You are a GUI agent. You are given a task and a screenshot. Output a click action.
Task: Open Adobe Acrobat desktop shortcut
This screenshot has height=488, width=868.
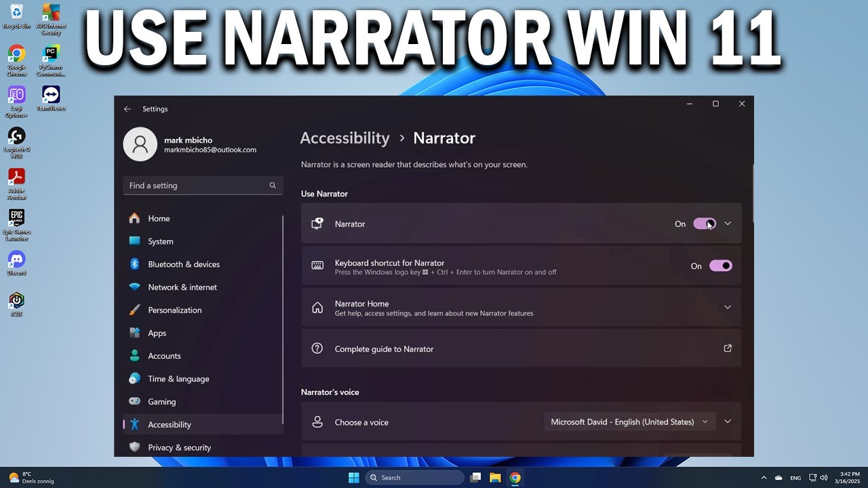coord(16,184)
